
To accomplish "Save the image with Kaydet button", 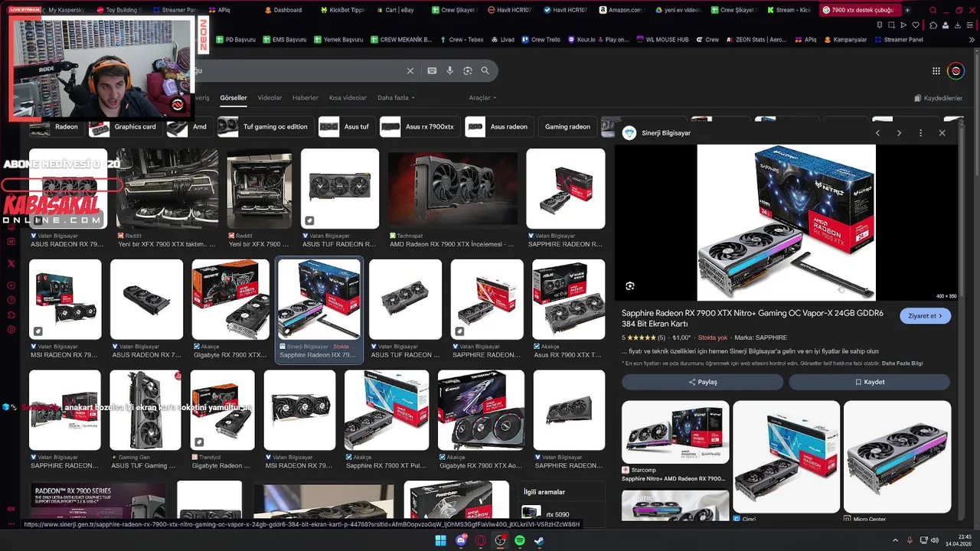I will click(x=870, y=382).
